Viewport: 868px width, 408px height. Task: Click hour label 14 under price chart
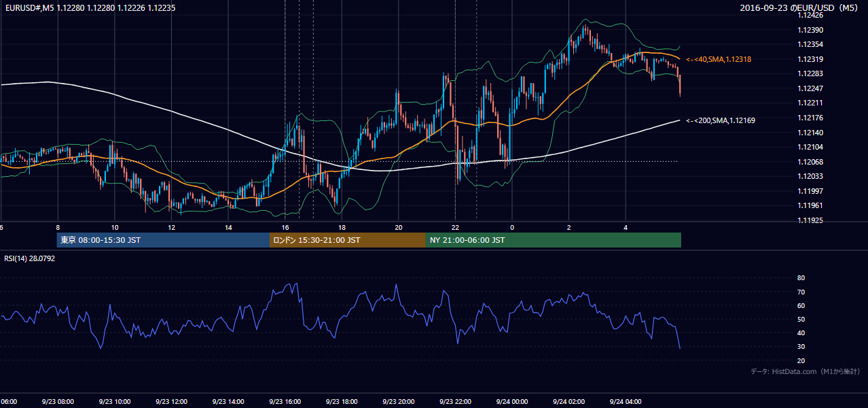228,228
